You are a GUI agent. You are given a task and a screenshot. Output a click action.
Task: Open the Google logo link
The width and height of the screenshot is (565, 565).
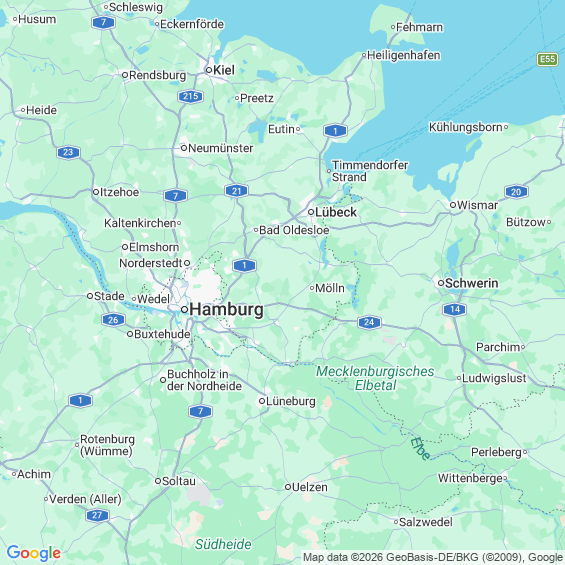point(34,553)
